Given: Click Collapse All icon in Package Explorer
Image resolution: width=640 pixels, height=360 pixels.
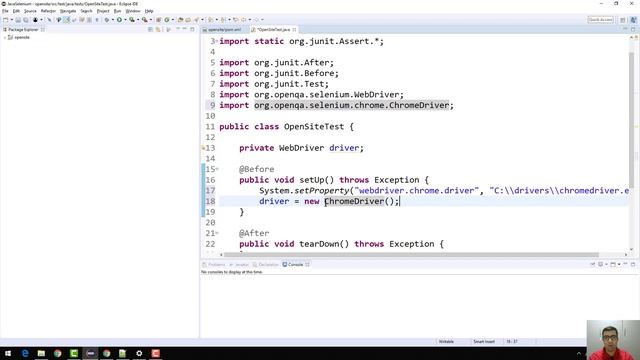Looking at the screenshot, I should (150, 29).
